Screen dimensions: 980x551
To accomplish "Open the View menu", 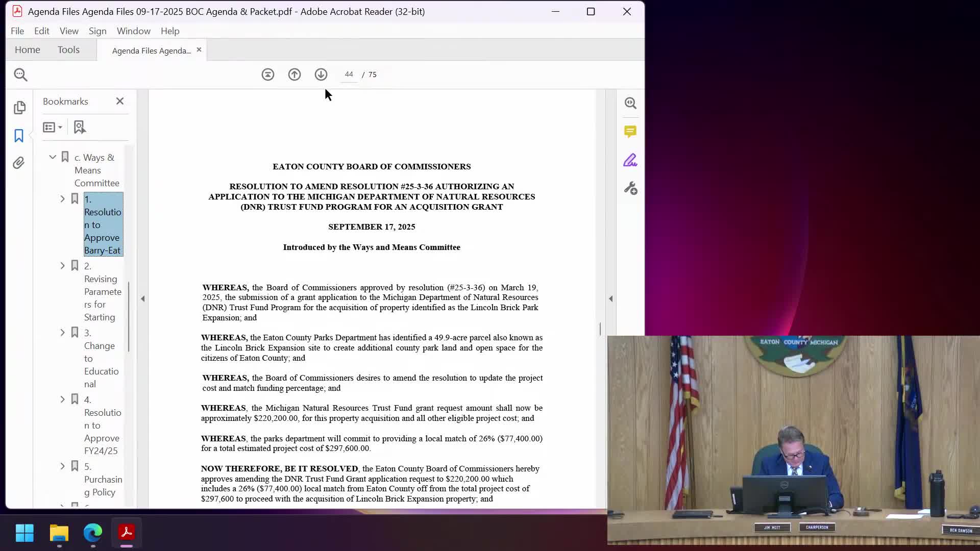I will point(69,31).
